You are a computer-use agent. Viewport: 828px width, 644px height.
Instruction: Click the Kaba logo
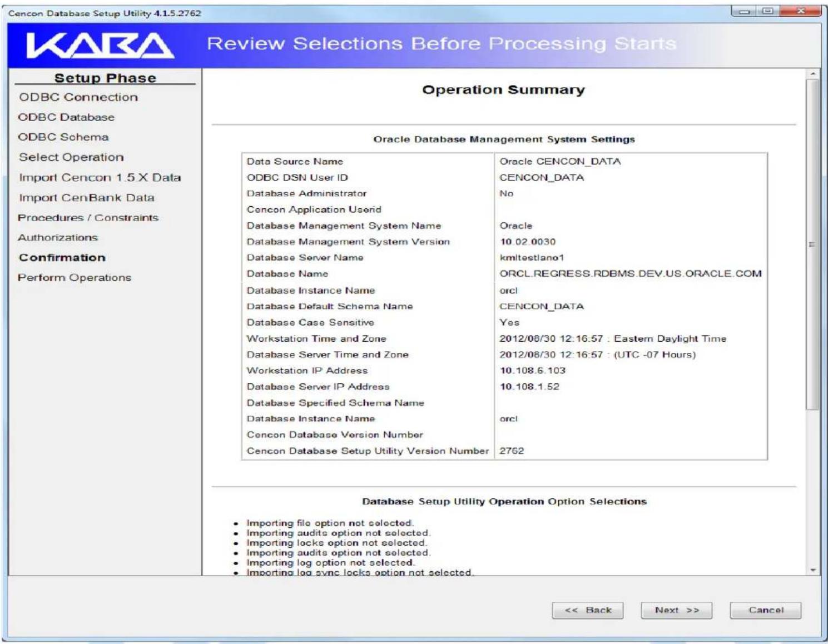click(x=100, y=46)
